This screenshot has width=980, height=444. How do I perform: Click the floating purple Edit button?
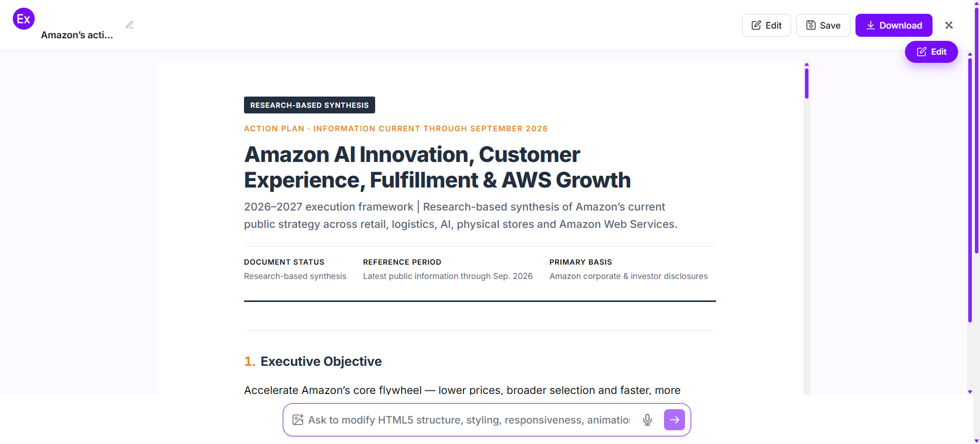pyautogui.click(x=931, y=52)
